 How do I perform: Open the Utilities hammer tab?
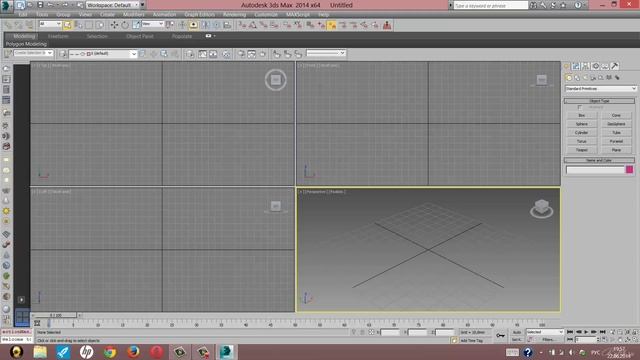tap(615, 66)
